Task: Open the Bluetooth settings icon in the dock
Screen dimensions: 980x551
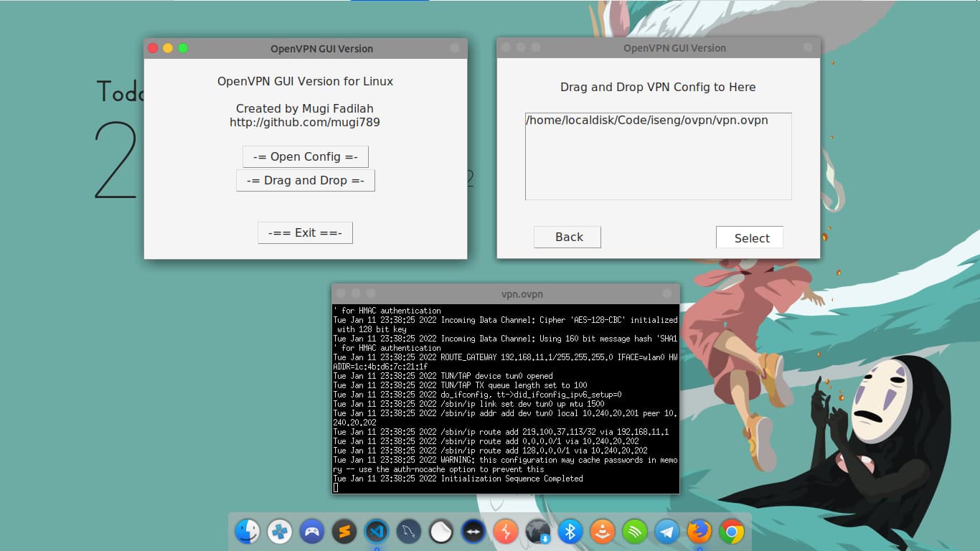Action: pyautogui.click(x=570, y=531)
